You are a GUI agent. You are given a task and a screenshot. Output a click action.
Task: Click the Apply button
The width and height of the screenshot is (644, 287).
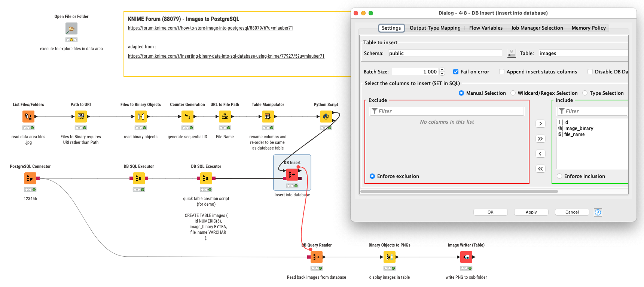tap(531, 212)
